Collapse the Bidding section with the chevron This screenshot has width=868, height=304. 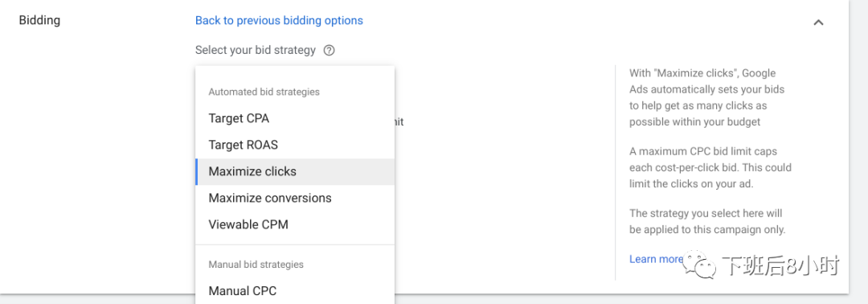point(818,23)
